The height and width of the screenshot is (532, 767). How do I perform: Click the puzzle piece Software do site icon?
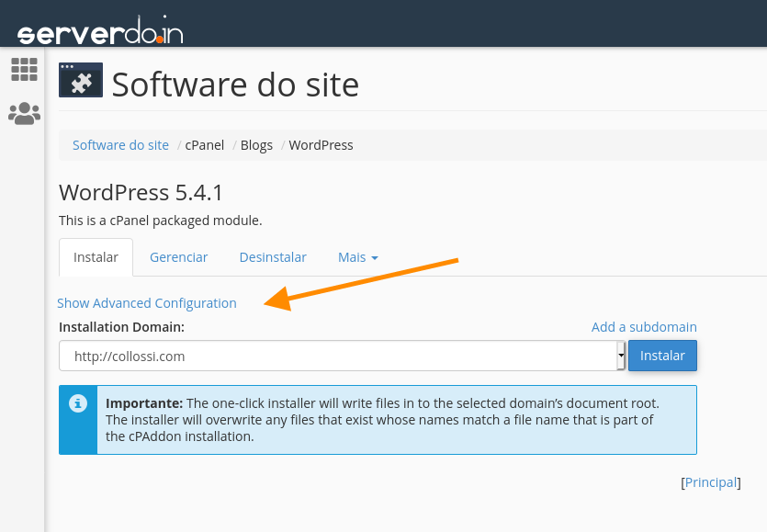tap(81, 81)
